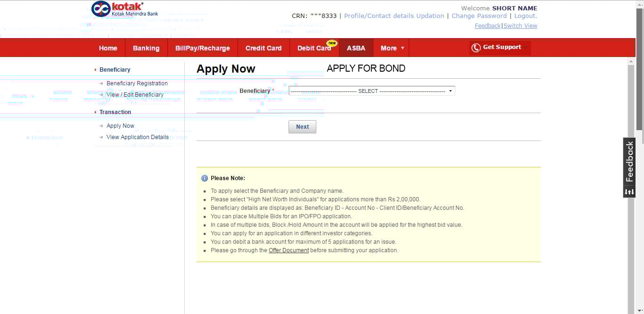Open View Application Details link
The image size is (644, 314).
pos(137,137)
